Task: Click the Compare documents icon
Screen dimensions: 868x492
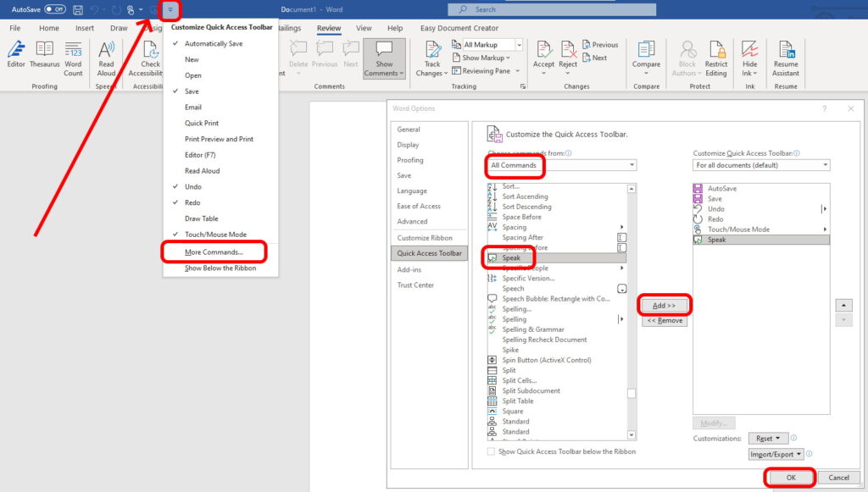Action: pos(646,55)
